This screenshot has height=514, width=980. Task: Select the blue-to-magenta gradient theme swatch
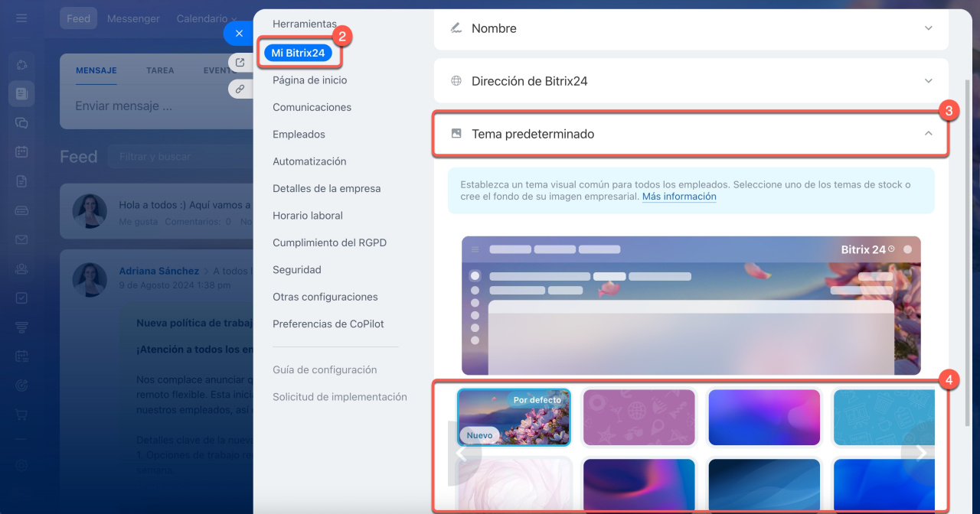tap(764, 418)
